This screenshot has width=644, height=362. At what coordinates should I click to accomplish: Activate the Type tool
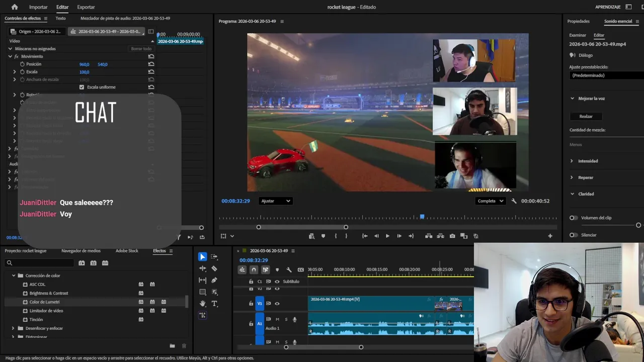point(214,304)
